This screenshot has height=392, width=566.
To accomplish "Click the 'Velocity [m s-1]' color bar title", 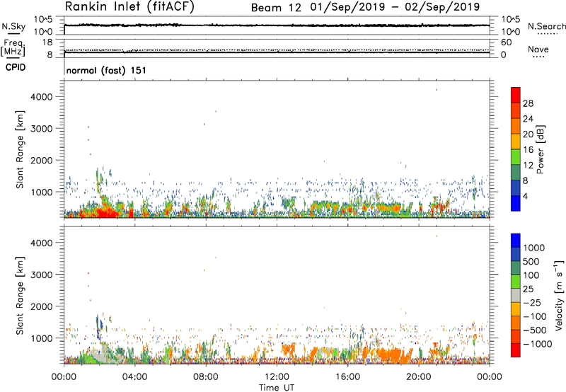I will tap(559, 295).
